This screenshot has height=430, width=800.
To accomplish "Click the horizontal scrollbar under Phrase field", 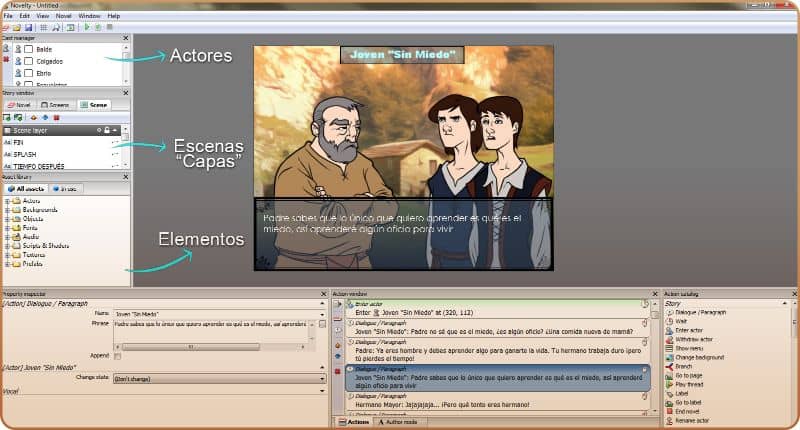I will [190, 347].
